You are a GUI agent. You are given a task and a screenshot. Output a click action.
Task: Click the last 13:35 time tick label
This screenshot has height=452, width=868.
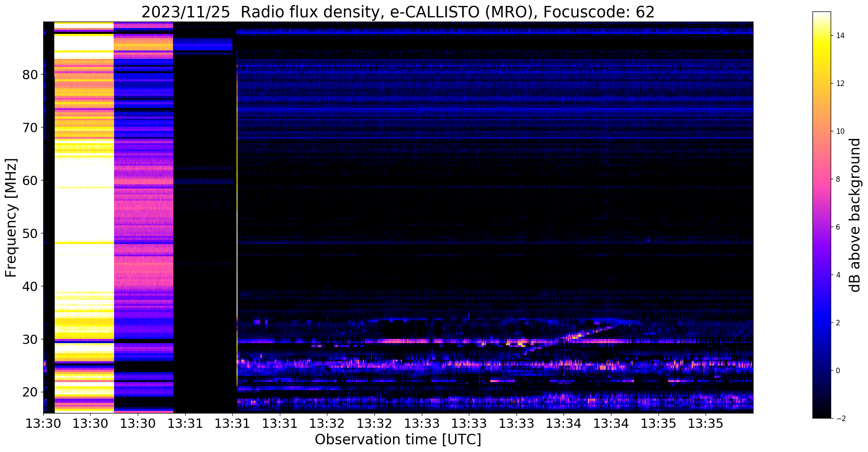click(x=706, y=423)
